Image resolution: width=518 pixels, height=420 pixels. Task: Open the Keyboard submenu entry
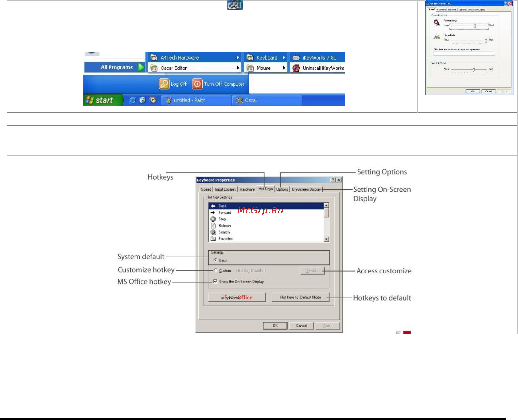(x=266, y=58)
